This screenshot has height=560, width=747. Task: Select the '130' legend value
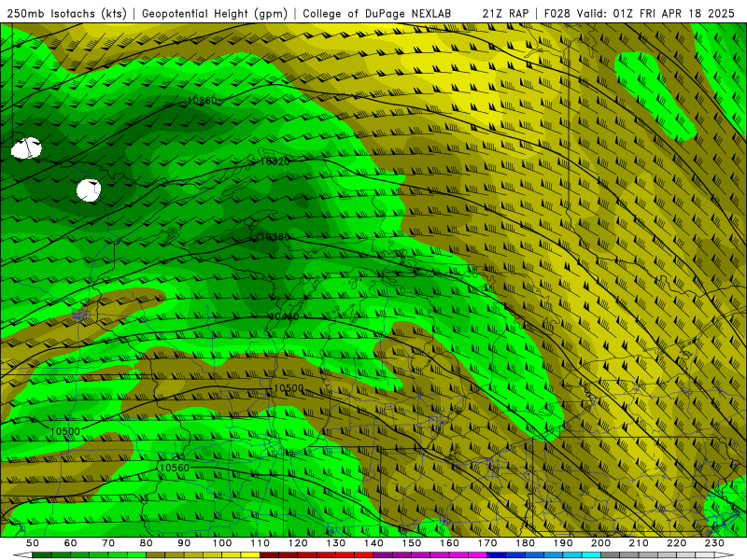[336, 543]
